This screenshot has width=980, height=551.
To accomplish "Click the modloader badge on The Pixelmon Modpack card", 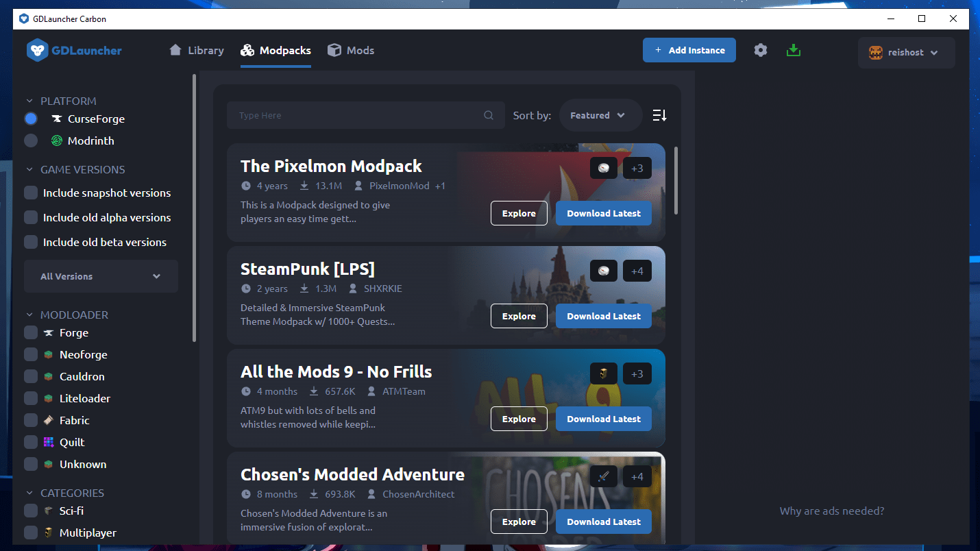I will click(x=603, y=168).
